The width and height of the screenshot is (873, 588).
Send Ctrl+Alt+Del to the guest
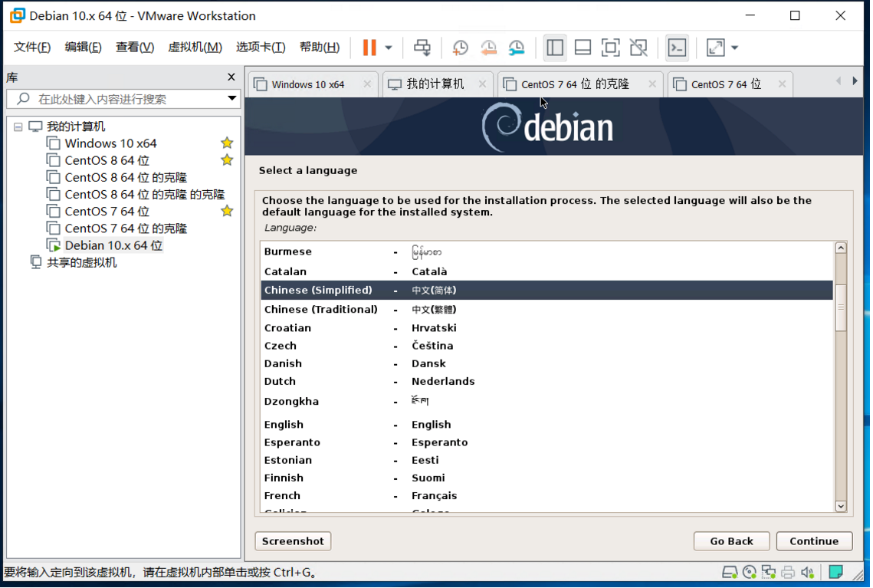pyautogui.click(x=422, y=48)
